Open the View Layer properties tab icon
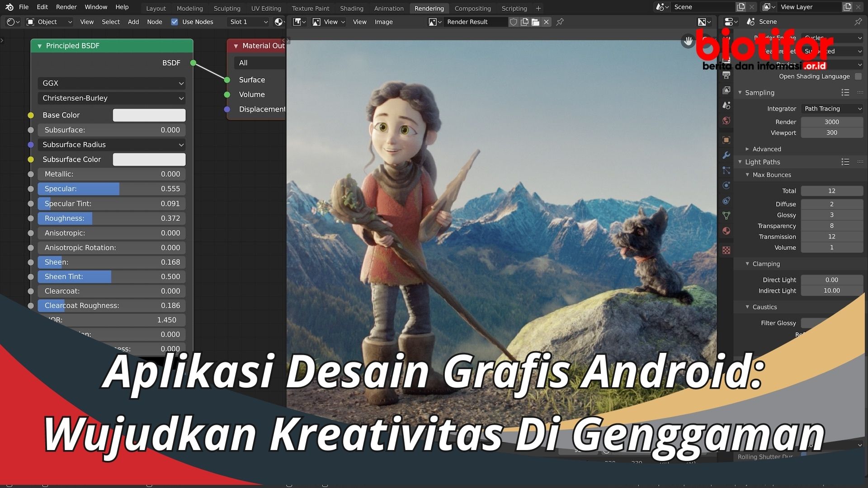 pos(726,90)
